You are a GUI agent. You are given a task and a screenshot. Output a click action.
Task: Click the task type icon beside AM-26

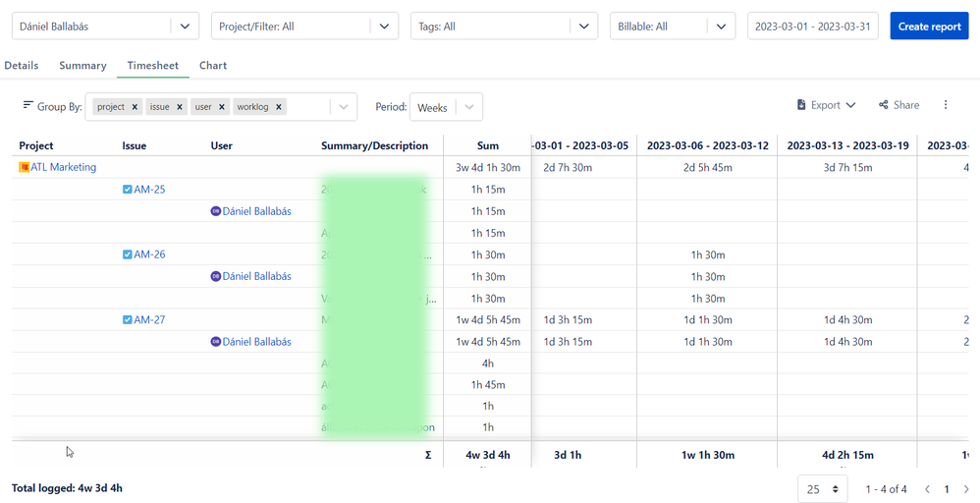[128, 254]
